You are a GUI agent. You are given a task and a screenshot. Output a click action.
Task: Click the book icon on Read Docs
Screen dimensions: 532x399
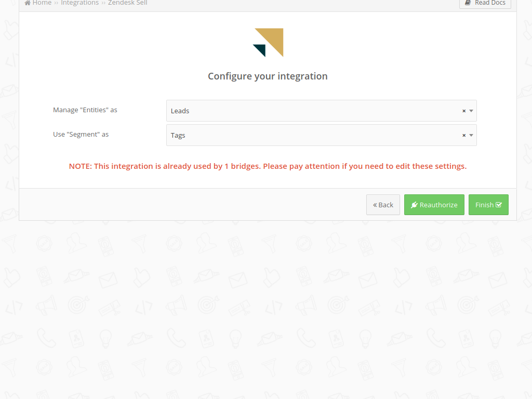(x=468, y=3)
